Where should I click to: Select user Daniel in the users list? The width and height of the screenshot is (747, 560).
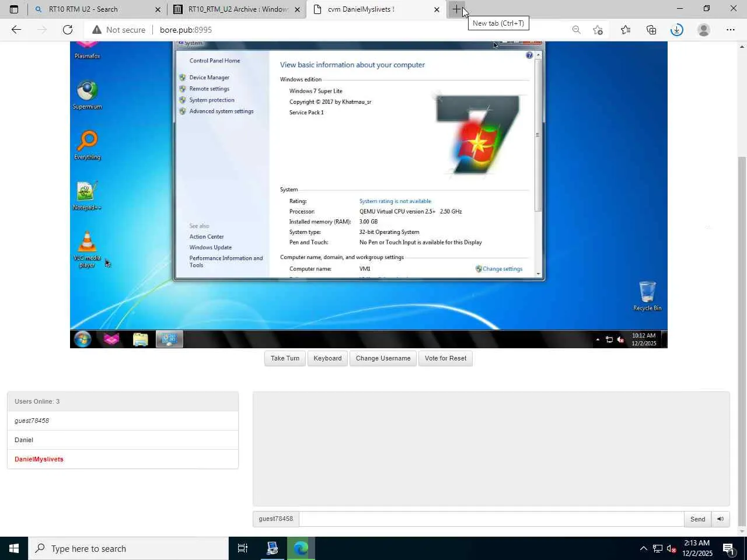click(123, 440)
